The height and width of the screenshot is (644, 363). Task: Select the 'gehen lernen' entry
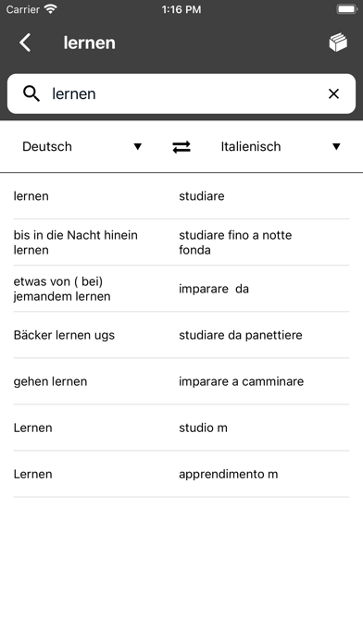(x=181, y=381)
